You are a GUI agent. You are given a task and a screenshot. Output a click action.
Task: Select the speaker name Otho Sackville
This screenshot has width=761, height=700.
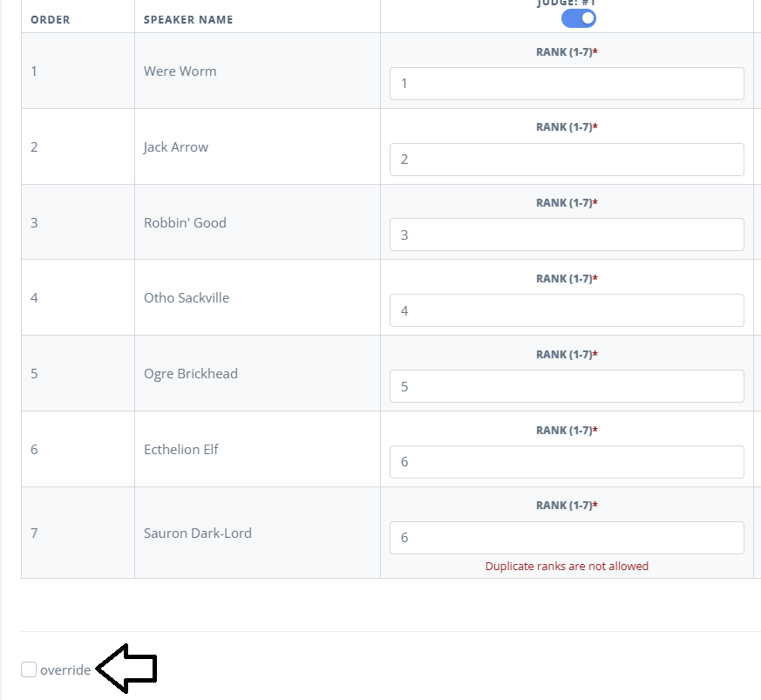point(187,297)
